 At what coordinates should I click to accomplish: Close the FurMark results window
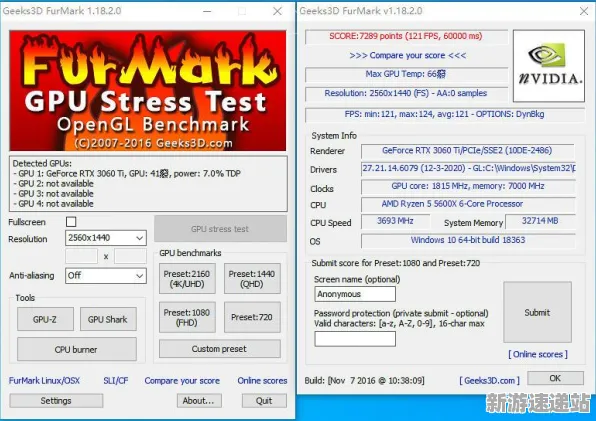pos(584,11)
